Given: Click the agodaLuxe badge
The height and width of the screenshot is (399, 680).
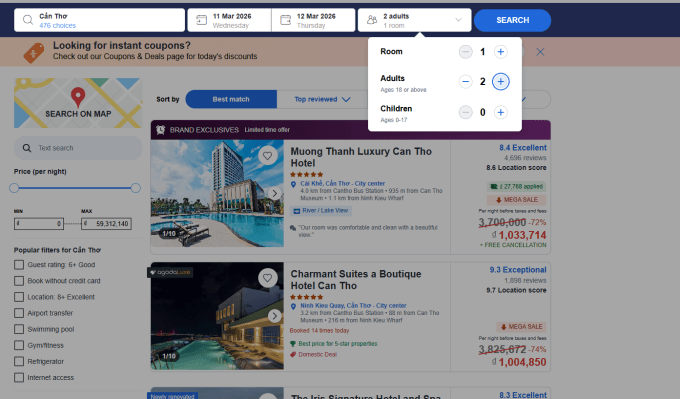Looking at the screenshot, I should point(171,272).
